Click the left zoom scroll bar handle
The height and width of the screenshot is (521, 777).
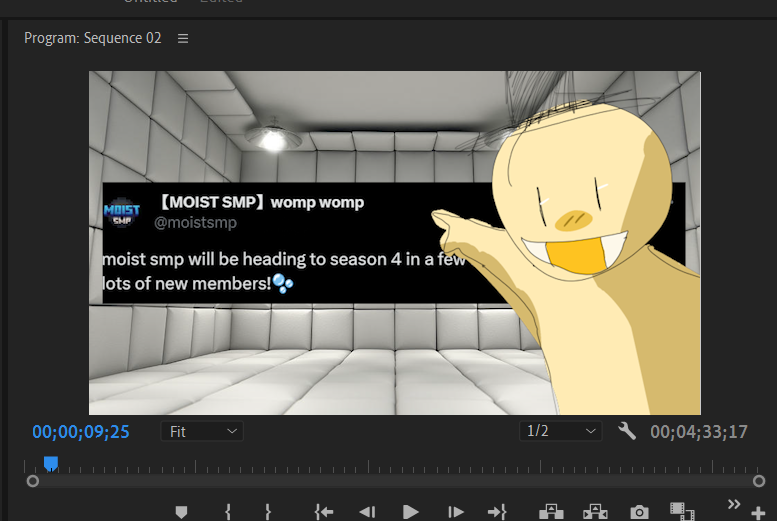coord(33,481)
